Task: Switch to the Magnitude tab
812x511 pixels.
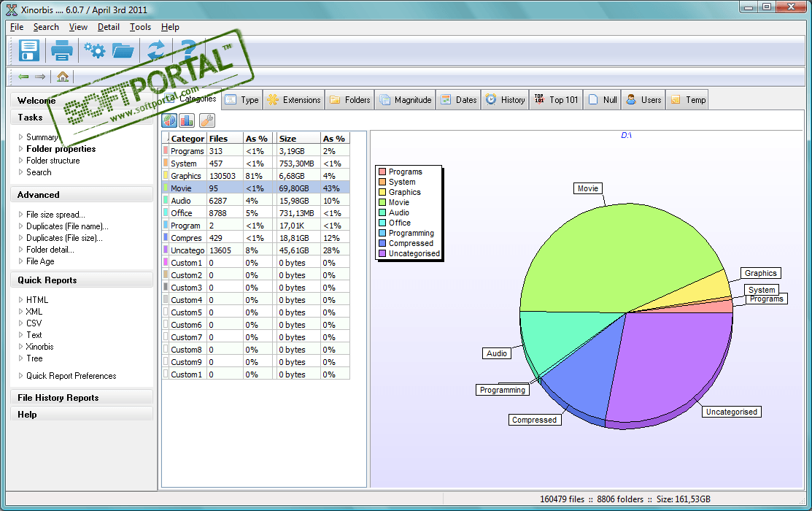Action: (406, 99)
